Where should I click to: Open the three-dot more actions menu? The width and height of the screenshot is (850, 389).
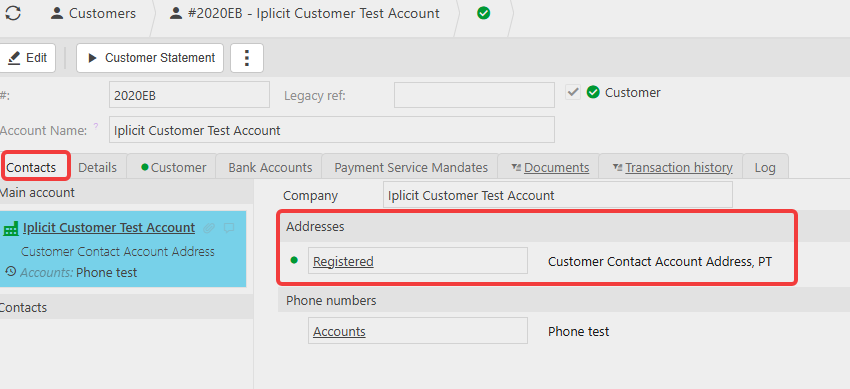[x=247, y=58]
